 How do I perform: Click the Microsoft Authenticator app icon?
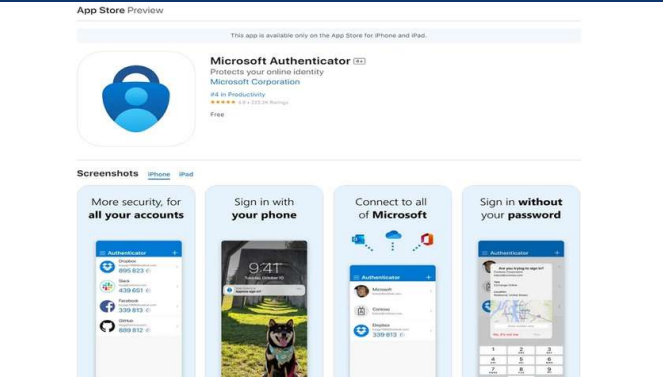click(136, 99)
